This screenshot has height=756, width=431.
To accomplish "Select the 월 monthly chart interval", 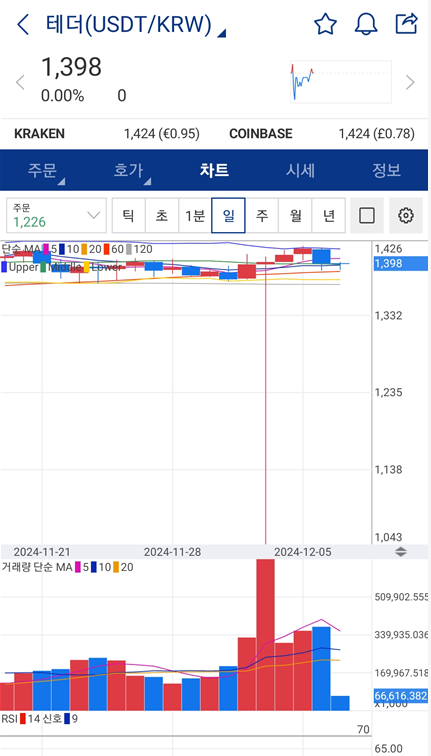I will (x=295, y=216).
